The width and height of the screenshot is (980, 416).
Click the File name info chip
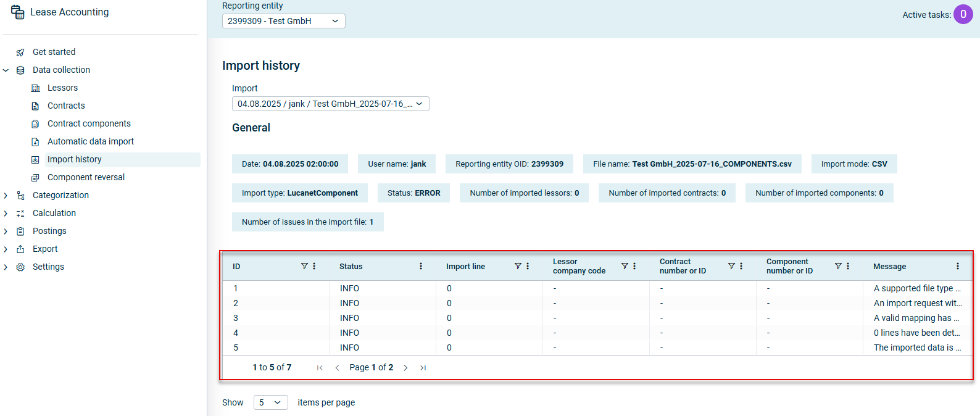[x=692, y=164]
